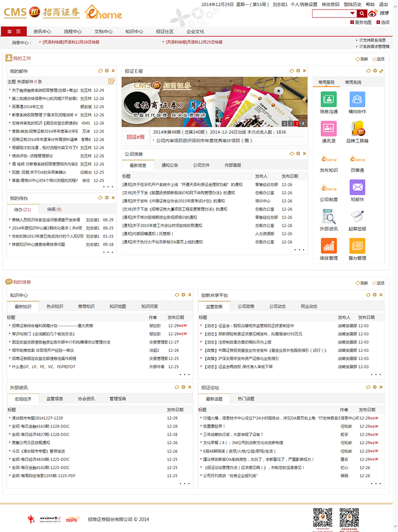Open settings gear of 创新共享平台 panel
Screen dimensions: 398x532
[x=375, y=295]
